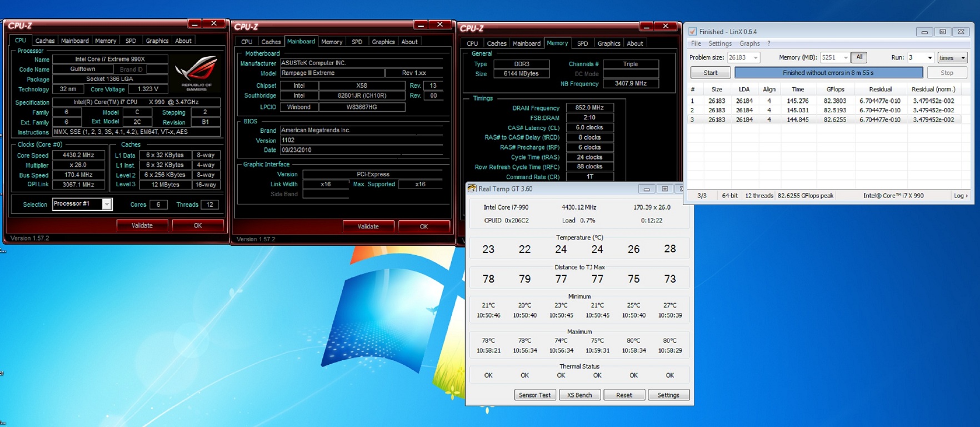The height and width of the screenshot is (427, 980).
Task: Click Validate in the first CPU-Z window
Action: [x=142, y=225]
